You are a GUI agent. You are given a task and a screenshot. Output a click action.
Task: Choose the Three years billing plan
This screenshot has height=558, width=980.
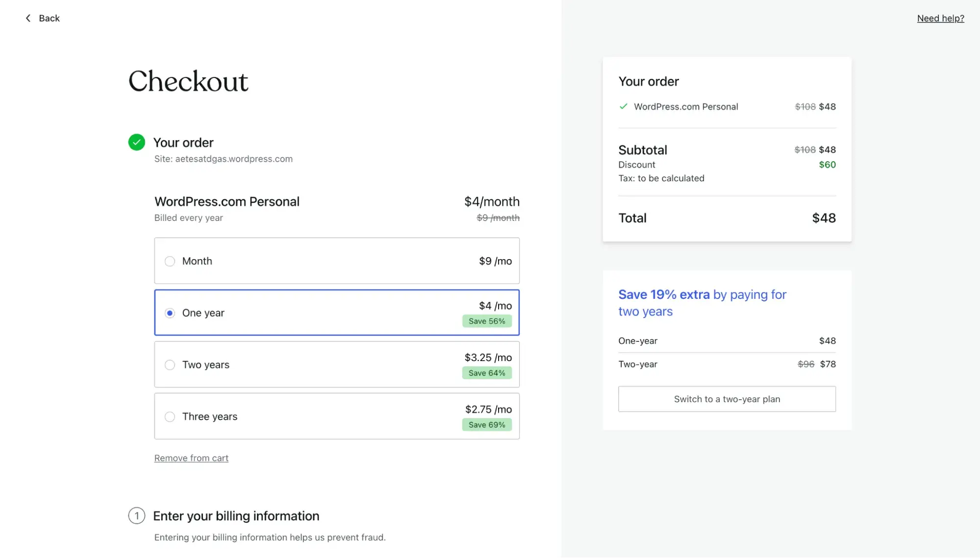170,416
